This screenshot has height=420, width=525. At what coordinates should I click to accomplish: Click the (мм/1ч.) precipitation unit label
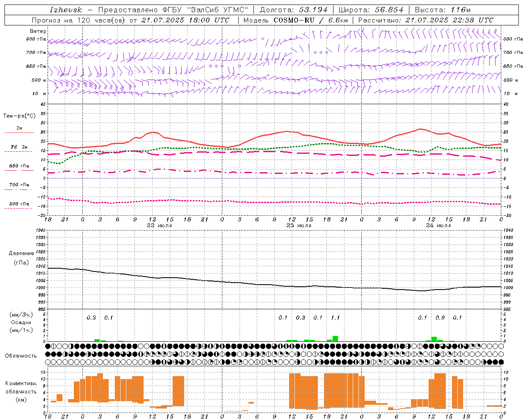pyautogui.click(x=21, y=330)
